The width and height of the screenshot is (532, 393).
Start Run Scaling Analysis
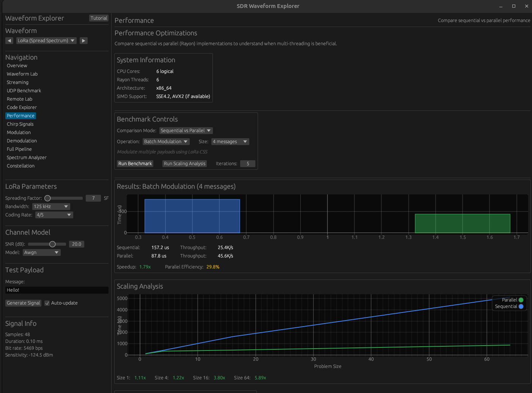184,164
